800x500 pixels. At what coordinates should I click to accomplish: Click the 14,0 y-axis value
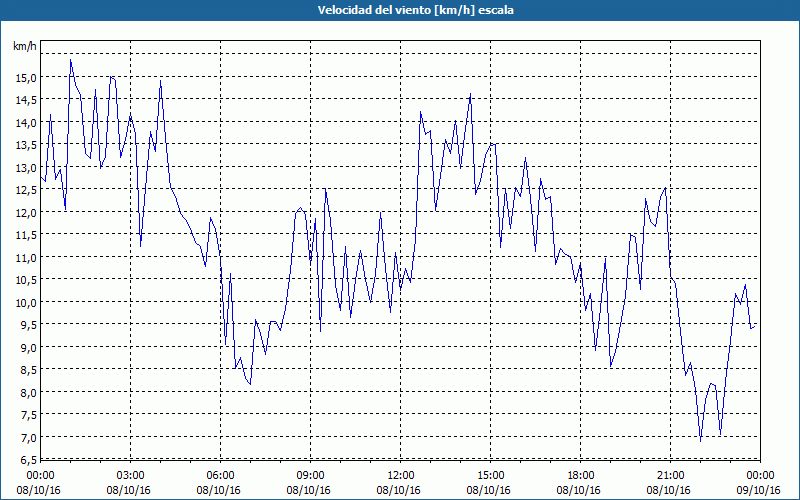pyautogui.click(x=26, y=122)
